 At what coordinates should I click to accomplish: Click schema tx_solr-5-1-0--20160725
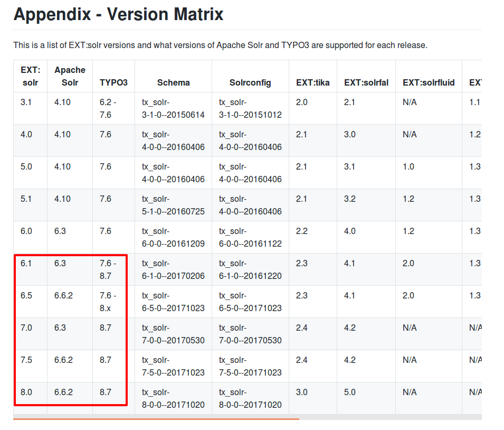[173, 205]
